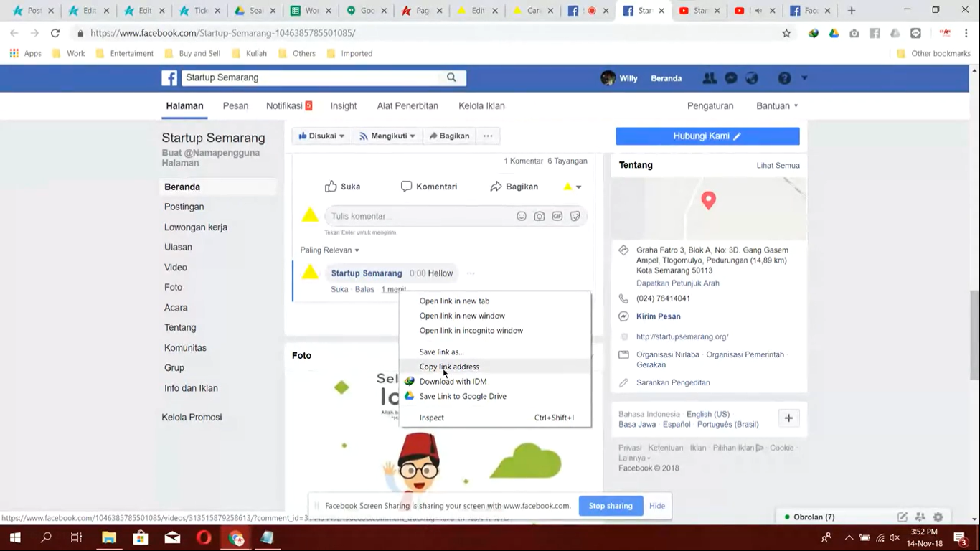Open the notifications globe icon
The width and height of the screenshot is (980, 551).
pos(752,78)
